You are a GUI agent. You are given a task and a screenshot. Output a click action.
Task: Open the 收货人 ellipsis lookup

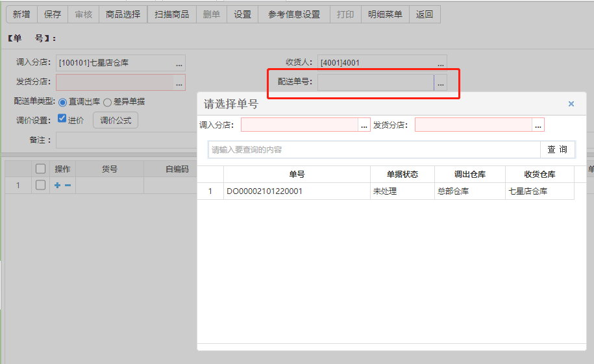pyautogui.click(x=441, y=63)
